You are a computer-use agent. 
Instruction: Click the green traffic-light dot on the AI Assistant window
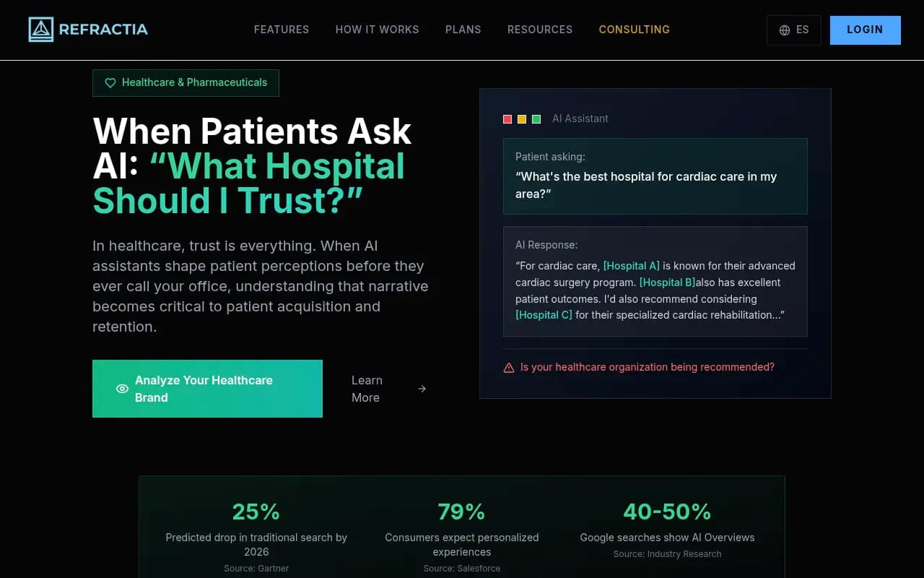[536, 118]
